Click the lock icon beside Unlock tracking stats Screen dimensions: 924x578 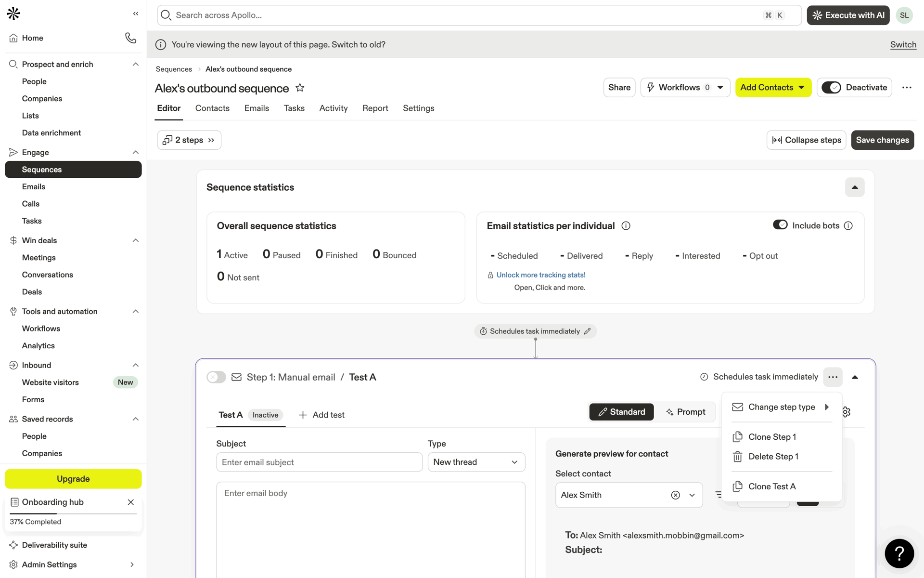tap(490, 275)
